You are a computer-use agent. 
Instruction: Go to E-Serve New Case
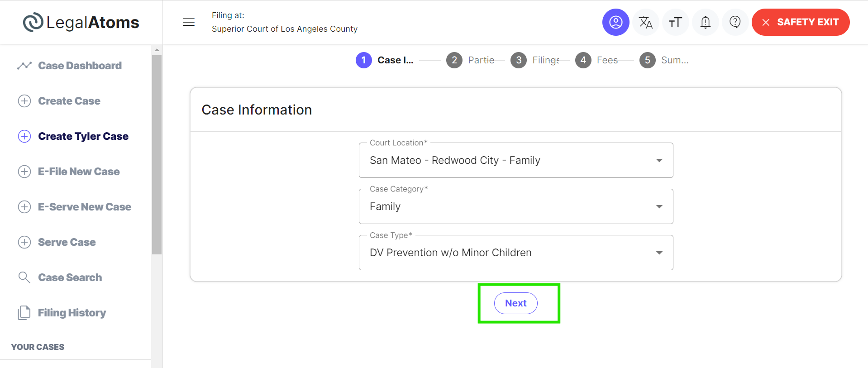[85, 207]
